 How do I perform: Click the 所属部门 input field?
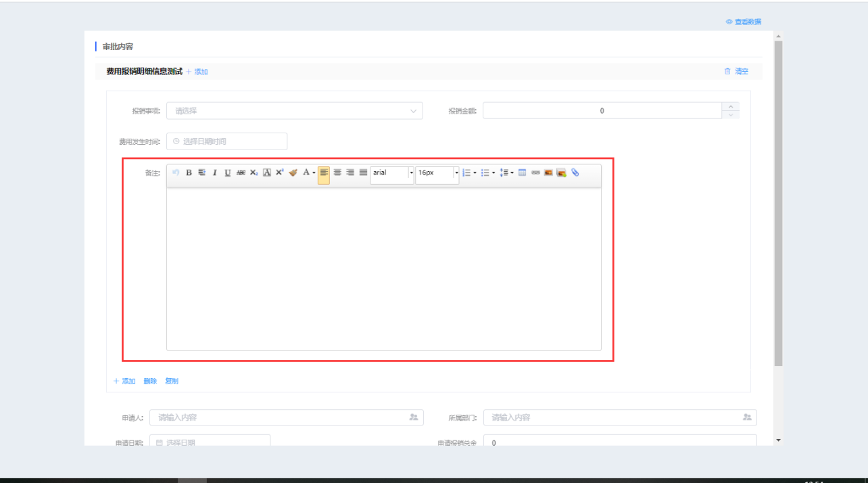click(x=620, y=417)
